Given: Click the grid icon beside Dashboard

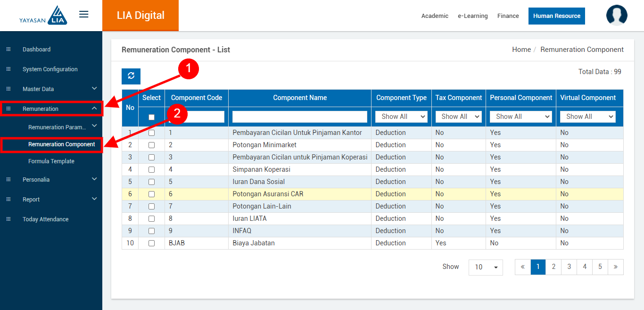Looking at the screenshot, I should coord(8,50).
